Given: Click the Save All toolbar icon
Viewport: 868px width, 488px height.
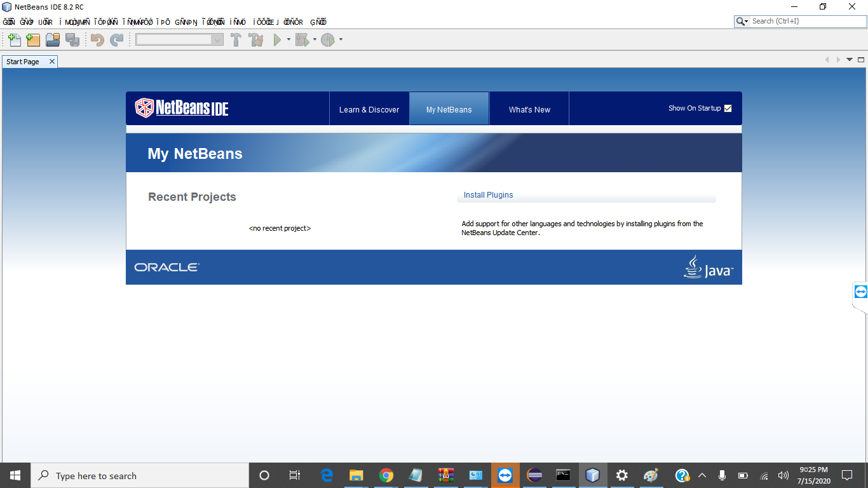Looking at the screenshot, I should click(72, 40).
